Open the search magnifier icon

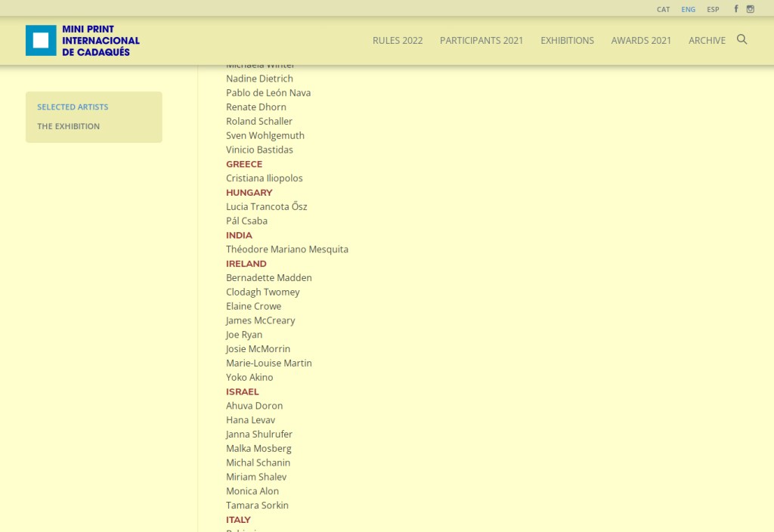741,39
